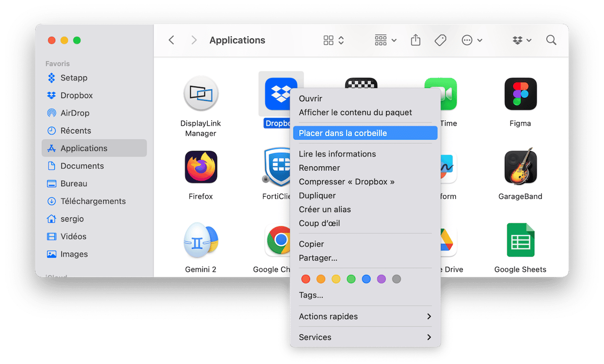604x364 pixels.
Task: Select Lire les informations menu entry
Action: [x=337, y=154]
